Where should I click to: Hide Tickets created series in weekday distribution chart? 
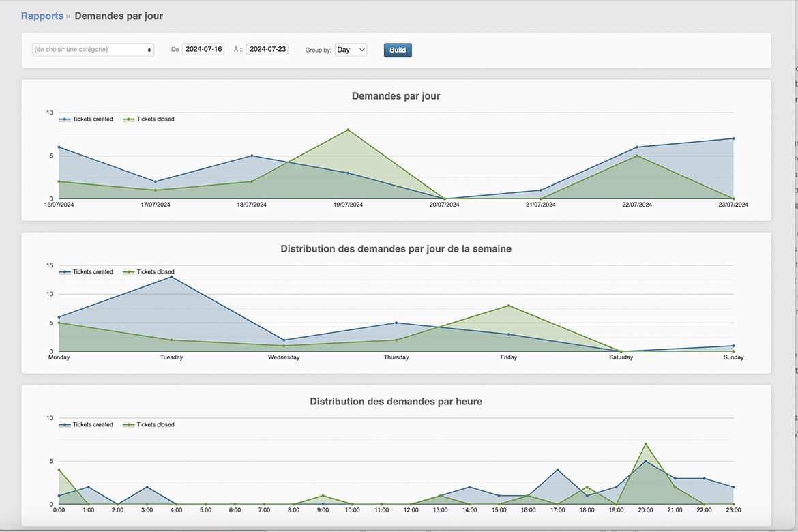87,272
